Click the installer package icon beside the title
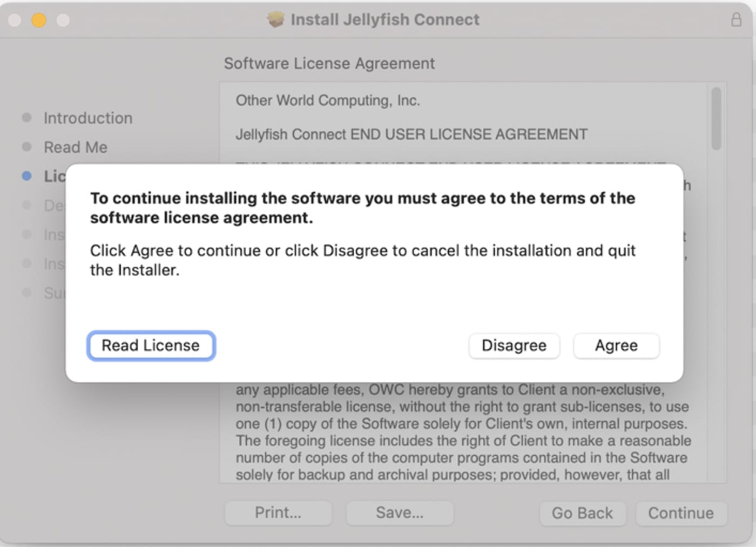The width and height of the screenshot is (756, 548). 275,20
